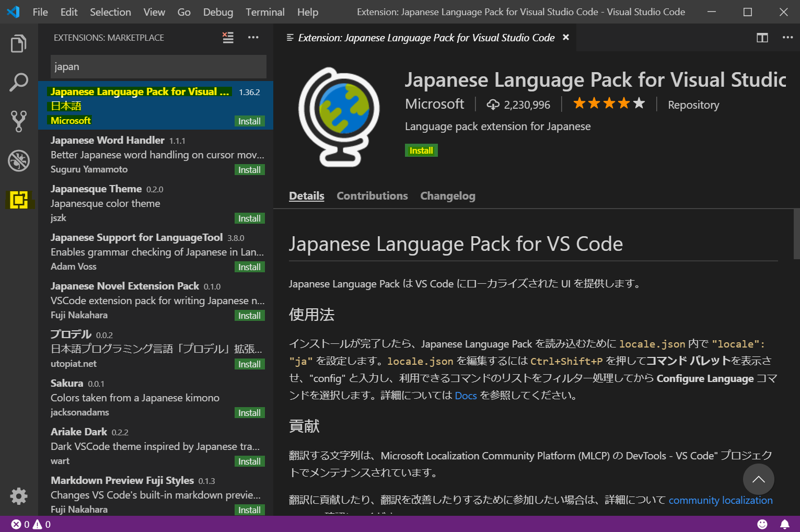Image resolution: width=800 pixels, height=532 pixels.
Task: Install the Japanese Language Pack extension
Action: coord(421,150)
